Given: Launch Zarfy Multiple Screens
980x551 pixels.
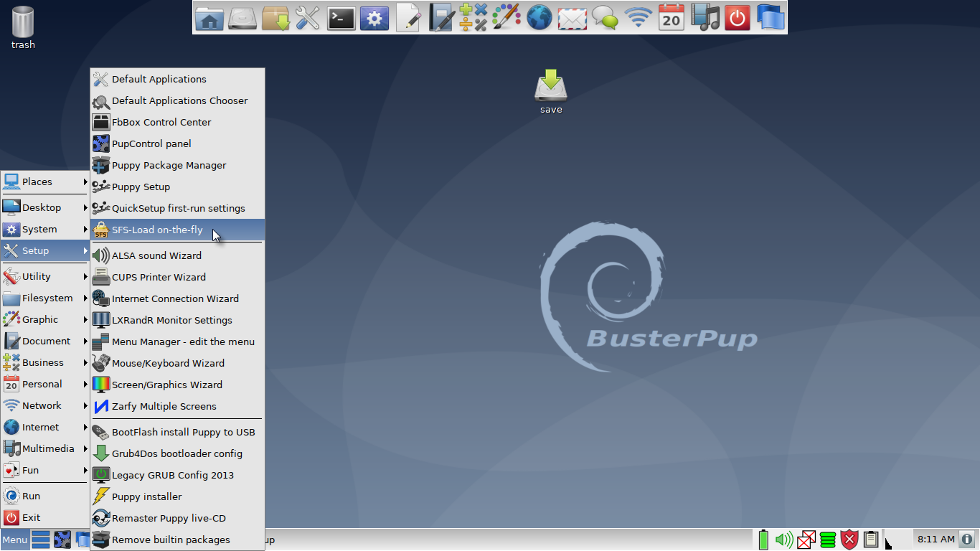Looking at the screenshot, I should pos(177,406).
